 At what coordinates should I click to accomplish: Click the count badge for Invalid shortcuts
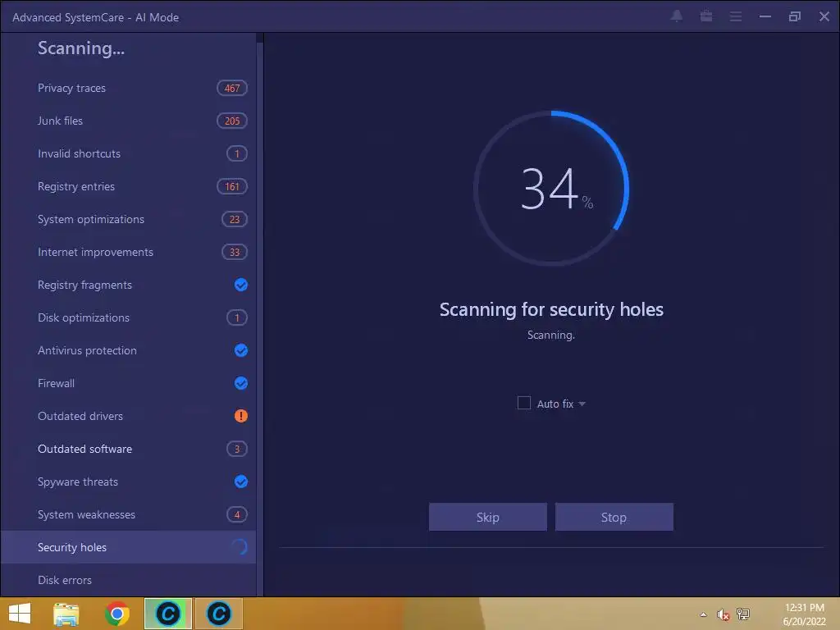coord(237,153)
